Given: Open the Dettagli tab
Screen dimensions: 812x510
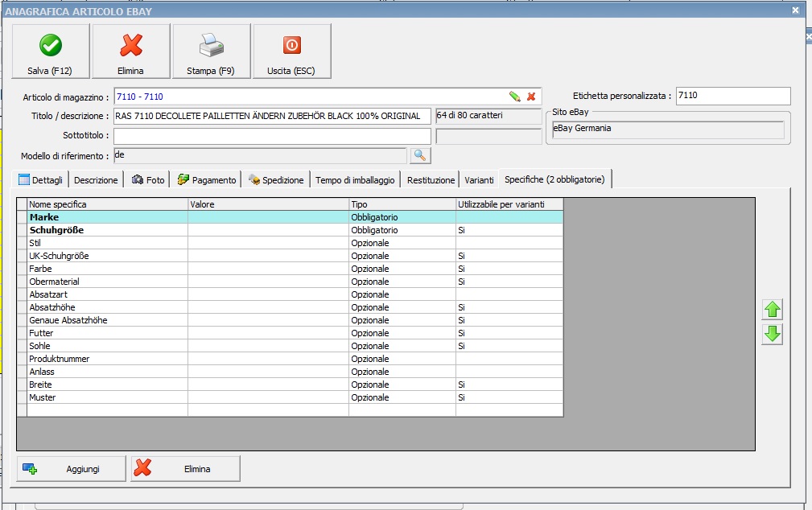Looking at the screenshot, I should [40, 180].
